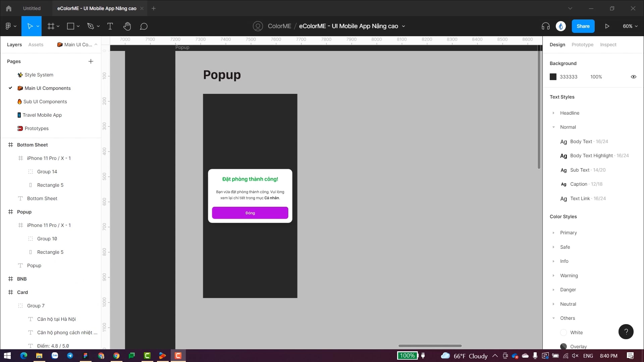The image size is (644, 362).
Task: Select the Hand tool
Action: pos(127,26)
